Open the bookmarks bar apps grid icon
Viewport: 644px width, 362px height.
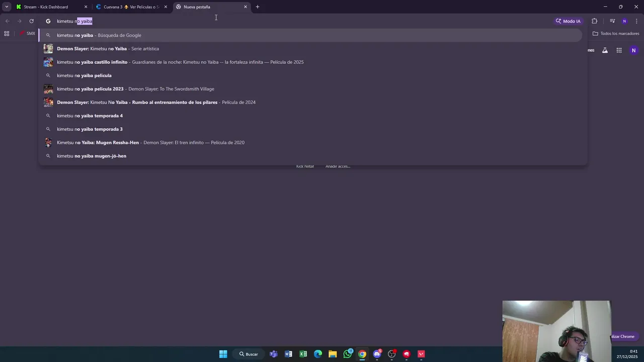coord(7,34)
